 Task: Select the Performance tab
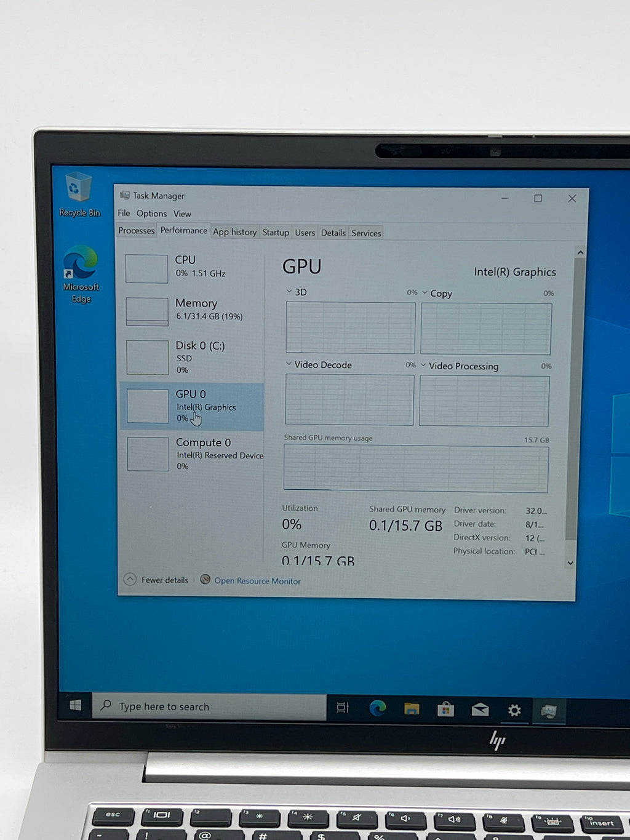pos(183,230)
